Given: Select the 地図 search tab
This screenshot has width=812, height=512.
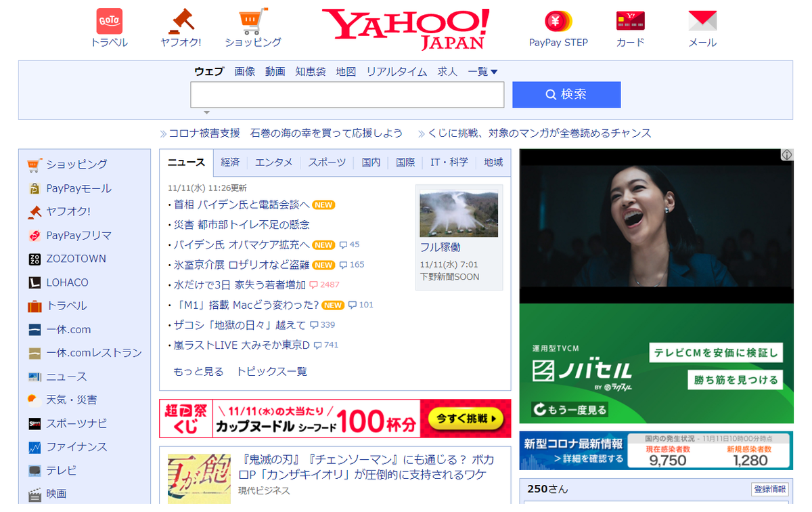Looking at the screenshot, I should (x=346, y=71).
